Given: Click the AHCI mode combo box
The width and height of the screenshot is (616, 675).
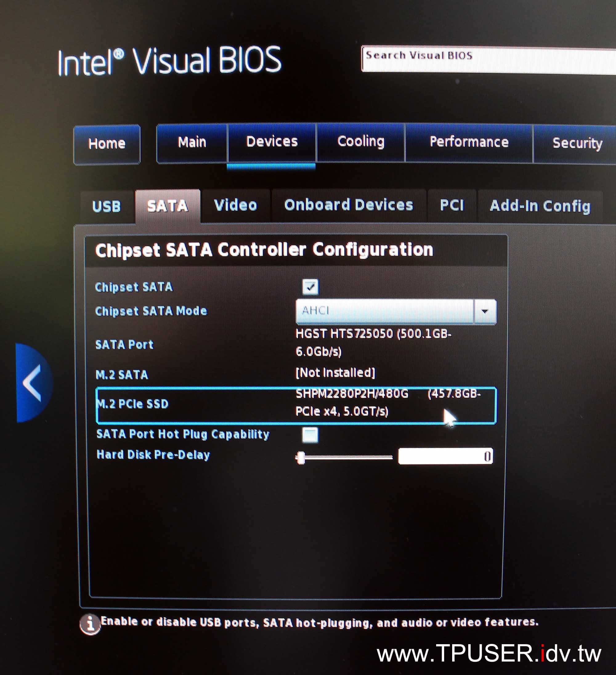Looking at the screenshot, I should point(395,311).
